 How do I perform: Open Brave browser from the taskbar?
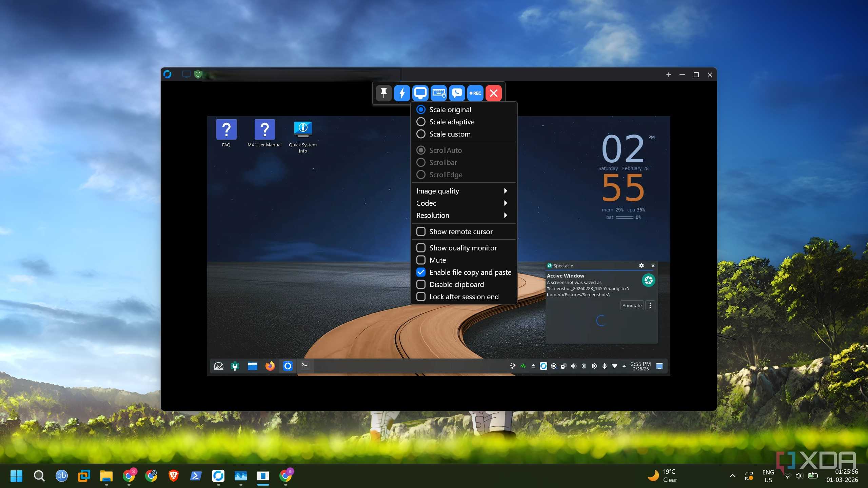tap(174, 476)
